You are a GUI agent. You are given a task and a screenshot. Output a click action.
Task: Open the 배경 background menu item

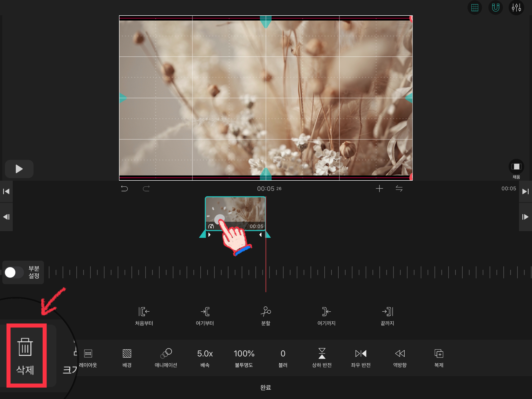127,354
